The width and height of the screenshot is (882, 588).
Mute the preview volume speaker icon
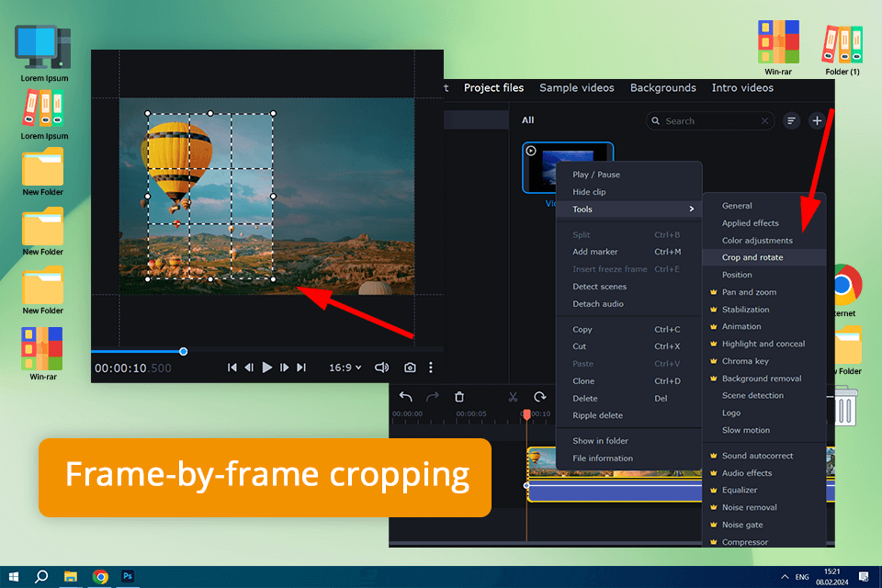[x=381, y=367]
